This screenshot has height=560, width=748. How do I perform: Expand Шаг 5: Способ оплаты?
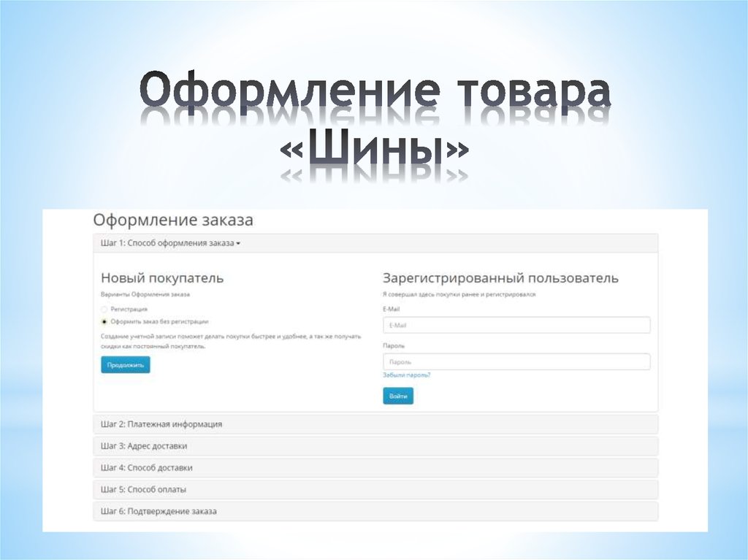pyautogui.click(x=142, y=489)
